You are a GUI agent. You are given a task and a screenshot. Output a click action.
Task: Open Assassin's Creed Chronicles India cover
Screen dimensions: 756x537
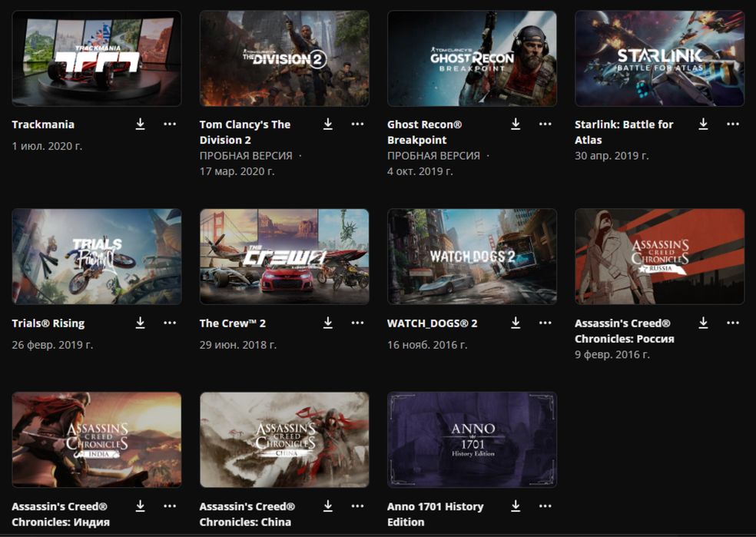(x=97, y=439)
